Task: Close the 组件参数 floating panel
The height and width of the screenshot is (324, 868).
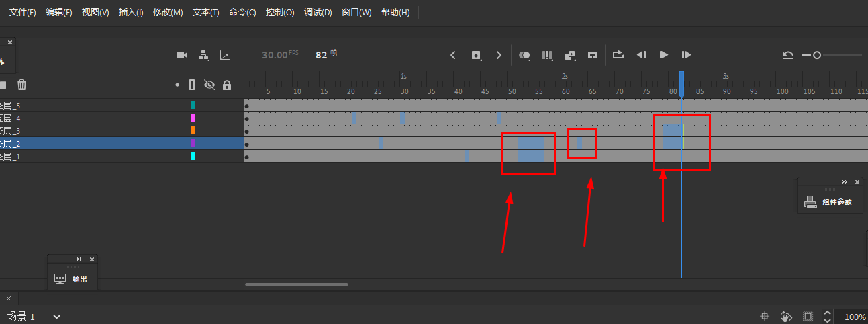Action: [857, 181]
